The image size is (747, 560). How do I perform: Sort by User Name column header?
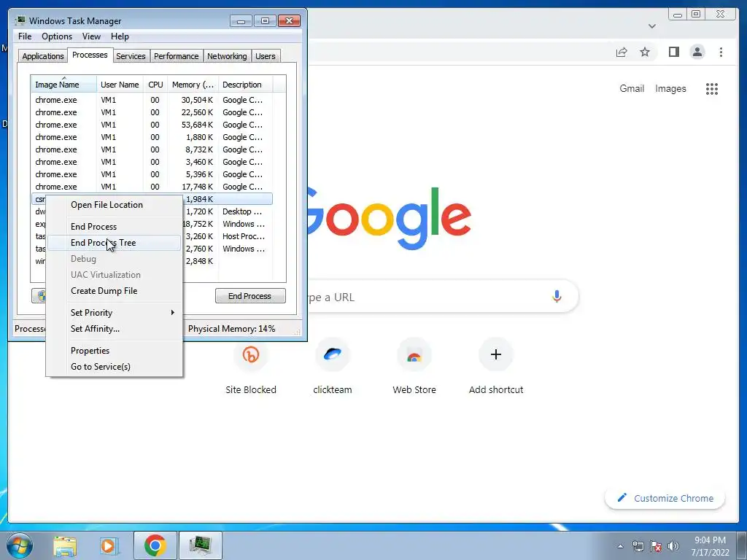pos(120,85)
